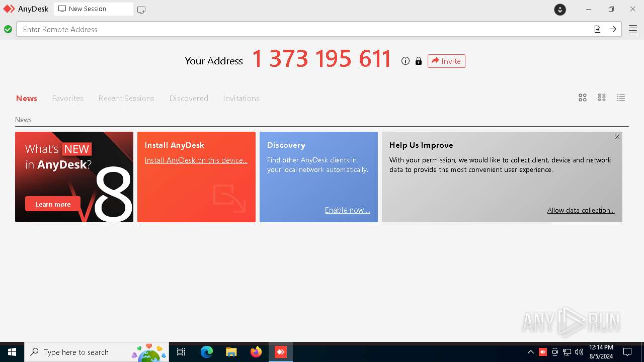Show address info icon next to ID
This screenshot has height=362, width=644.
coord(406,61)
